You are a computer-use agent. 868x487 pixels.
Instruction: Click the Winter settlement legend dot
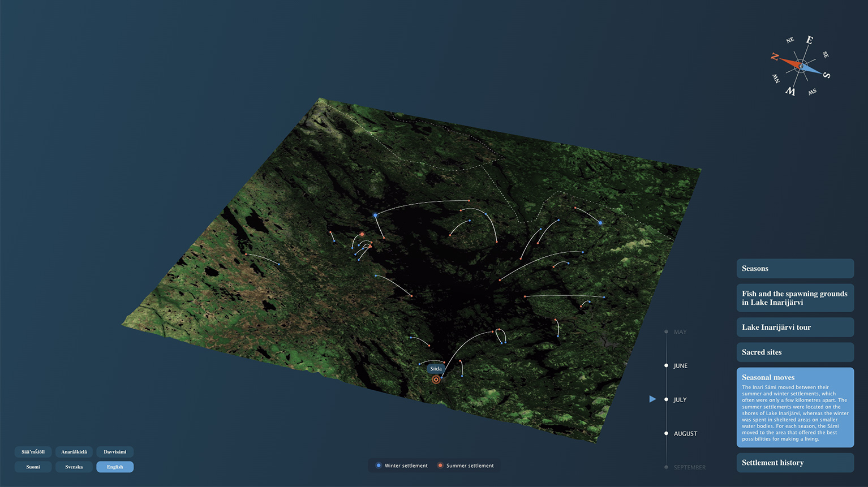coord(379,466)
